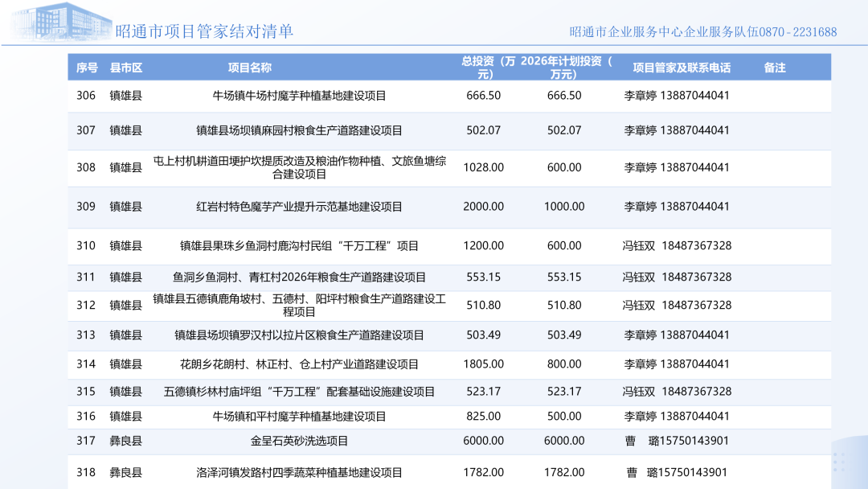Click contact 李章婷 13887044041 in row 309

[677, 207]
